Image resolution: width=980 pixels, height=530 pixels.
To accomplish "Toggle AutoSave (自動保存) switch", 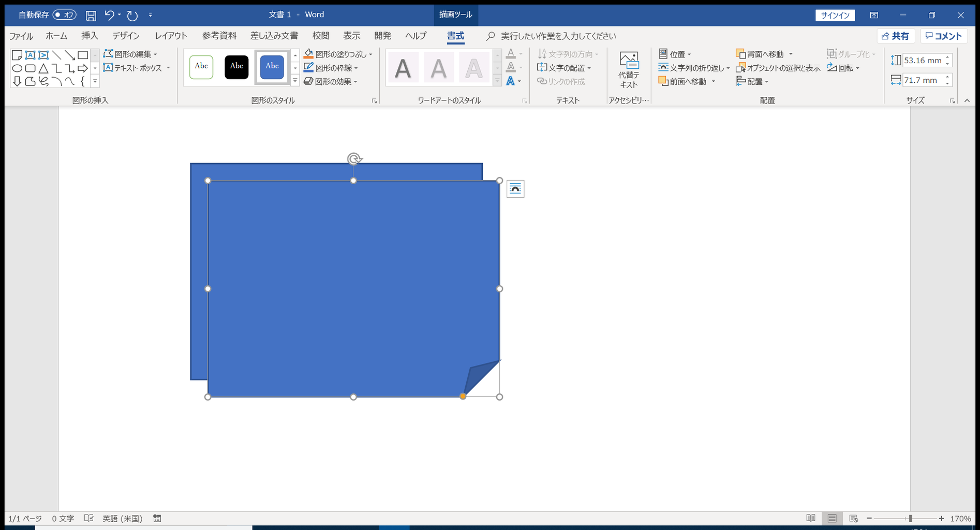I will pos(65,15).
